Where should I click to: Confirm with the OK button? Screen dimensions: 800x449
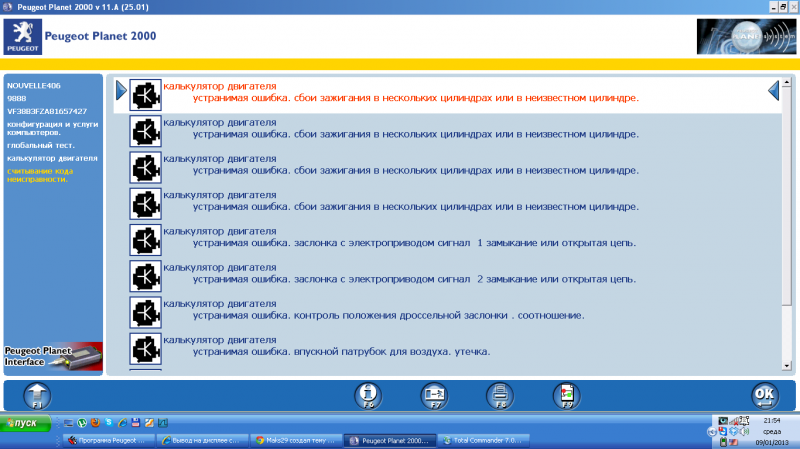point(765,396)
